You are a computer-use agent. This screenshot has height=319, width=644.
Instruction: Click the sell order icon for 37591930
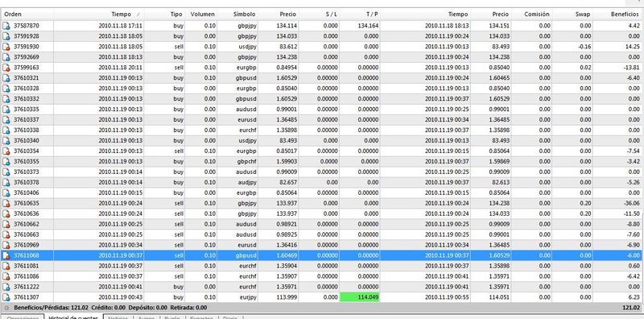pos(6,47)
